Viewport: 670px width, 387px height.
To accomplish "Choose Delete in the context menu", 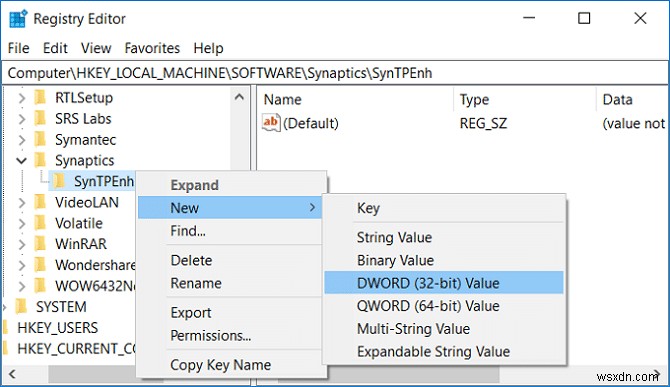I will [x=229, y=260].
